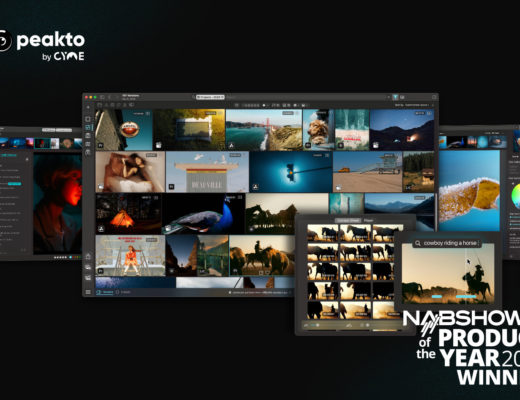Click the red-lit portrait in left window
Screen dimensions: 520x400
(57, 203)
